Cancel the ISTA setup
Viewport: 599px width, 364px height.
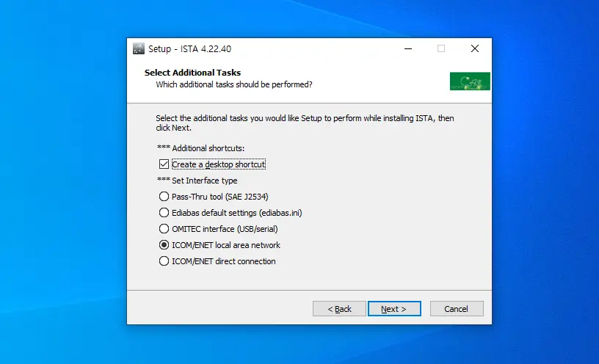(x=457, y=309)
